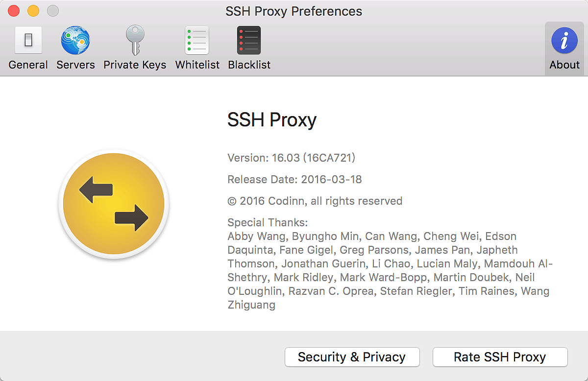The height and width of the screenshot is (381, 588).
Task: Select the About text label
Action: point(564,65)
